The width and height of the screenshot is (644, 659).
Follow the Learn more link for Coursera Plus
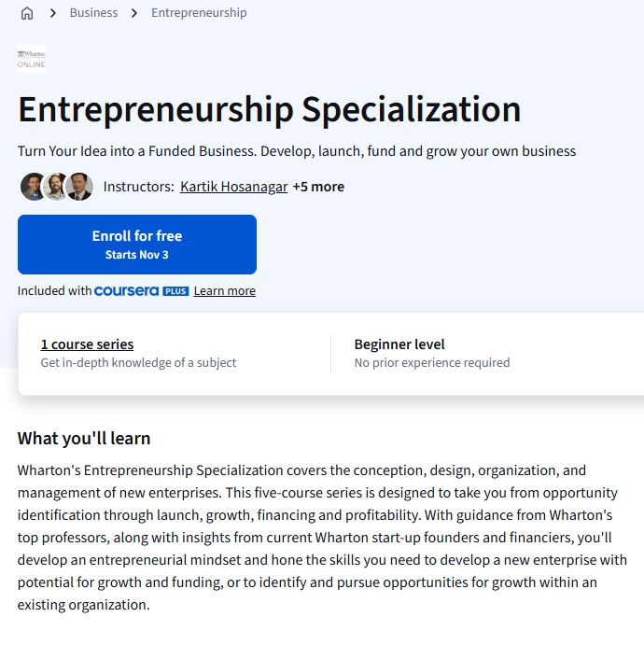[x=224, y=291]
